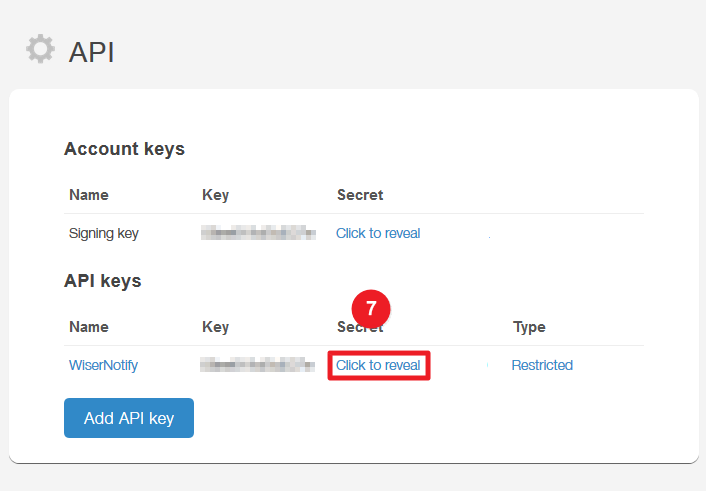Click the Signing key name text
Viewport: 706px width, 491px height.
click(104, 233)
